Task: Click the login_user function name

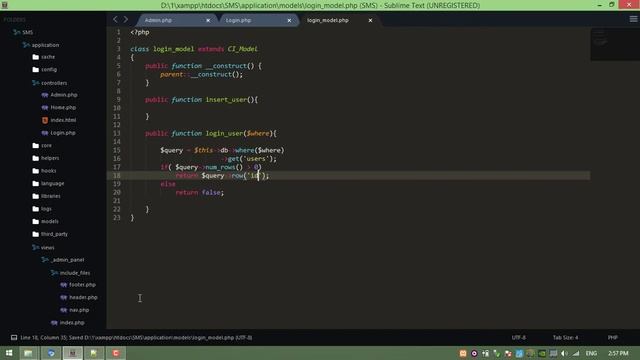Action: click(x=224, y=133)
